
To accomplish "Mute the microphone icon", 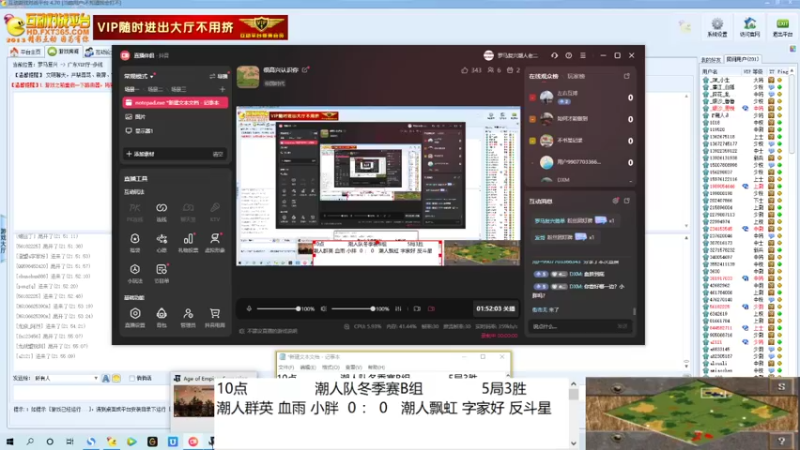I will [x=249, y=309].
